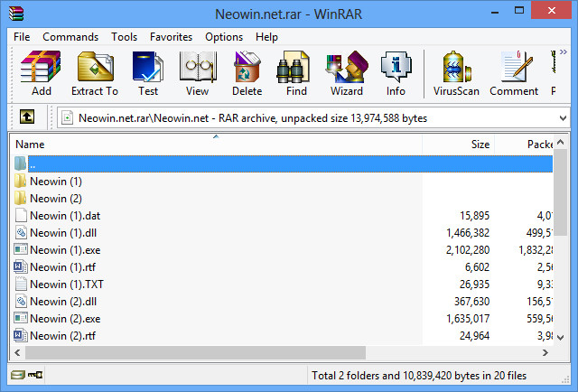Open the Commands menu
Image resolution: width=578 pixels, height=392 pixels.
(x=70, y=37)
